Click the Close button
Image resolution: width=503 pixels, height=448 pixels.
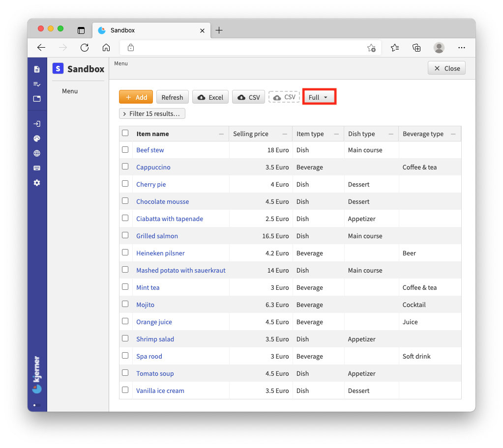tap(446, 68)
